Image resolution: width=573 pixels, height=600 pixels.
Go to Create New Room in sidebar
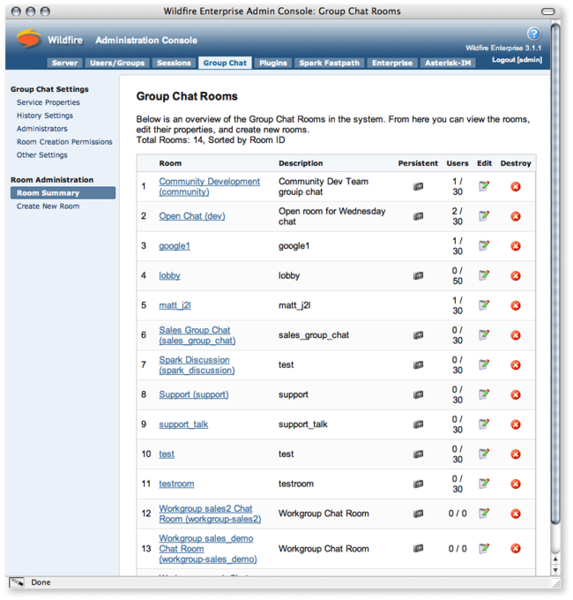point(48,206)
